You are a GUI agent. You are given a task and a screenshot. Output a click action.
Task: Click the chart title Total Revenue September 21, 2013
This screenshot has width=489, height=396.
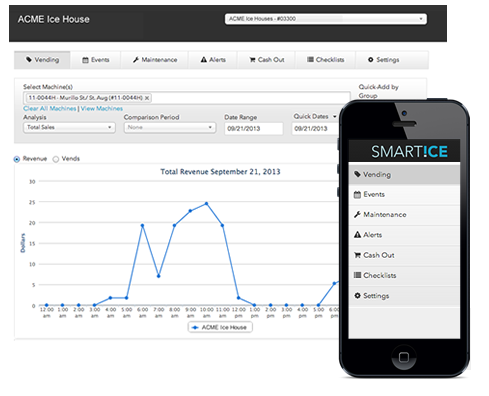[220, 172]
